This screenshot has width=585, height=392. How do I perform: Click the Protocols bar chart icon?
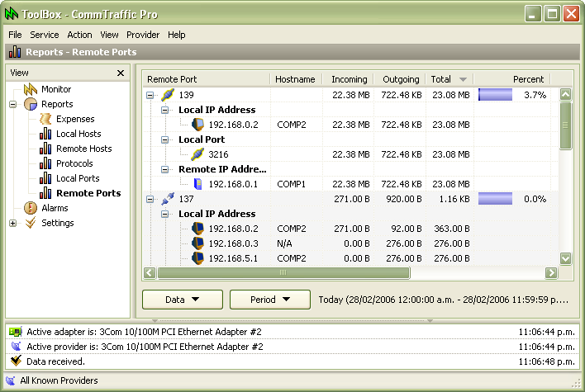(45, 163)
